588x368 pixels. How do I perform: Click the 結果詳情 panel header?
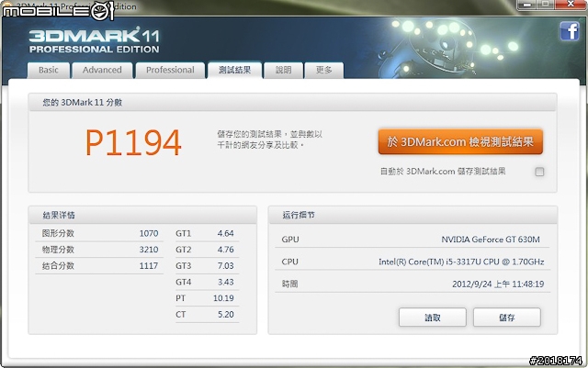coord(142,215)
